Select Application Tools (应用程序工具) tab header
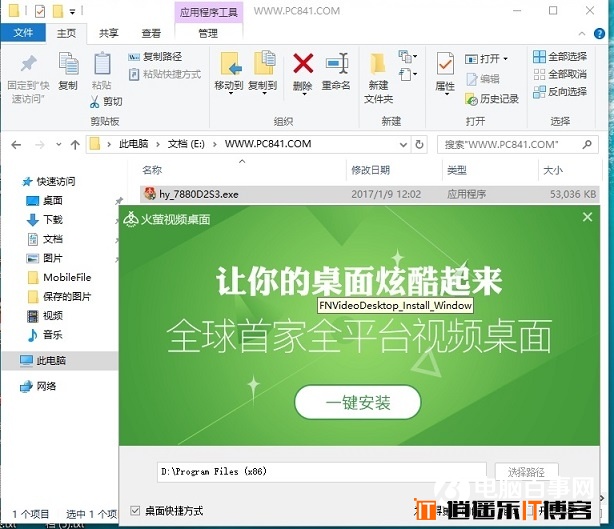Image resolution: width=614 pixels, height=529 pixels. (209, 12)
